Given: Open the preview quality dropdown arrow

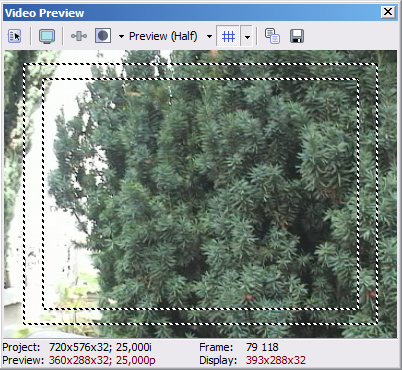Looking at the screenshot, I should pos(209,36).
